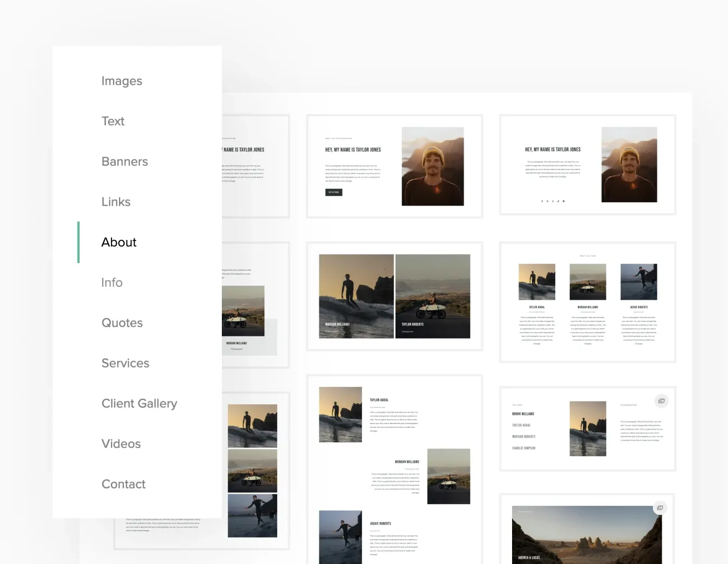Click the GET IN TOUCH button in the template
728x564 pixels.
point(333,192)
